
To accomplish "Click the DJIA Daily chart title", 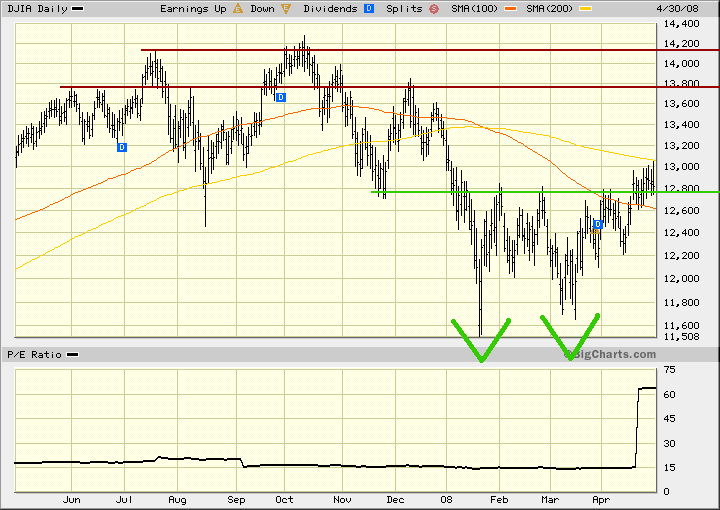I will coord(37,8).
